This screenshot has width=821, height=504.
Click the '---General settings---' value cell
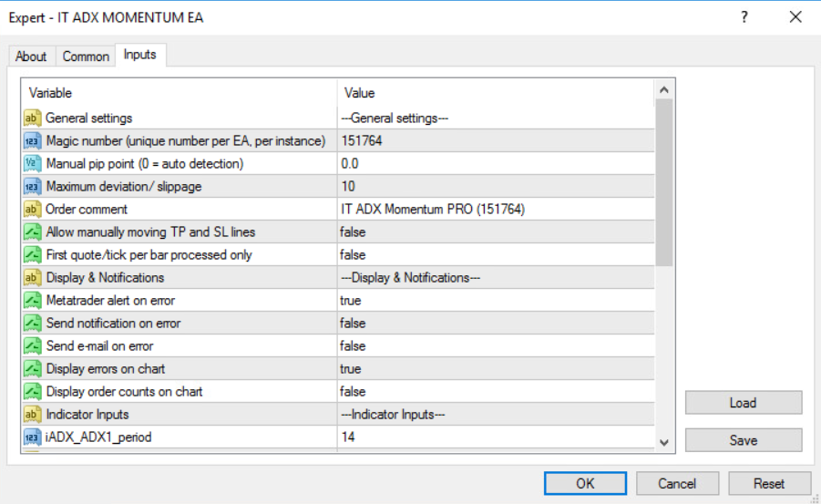coord(496,118)
